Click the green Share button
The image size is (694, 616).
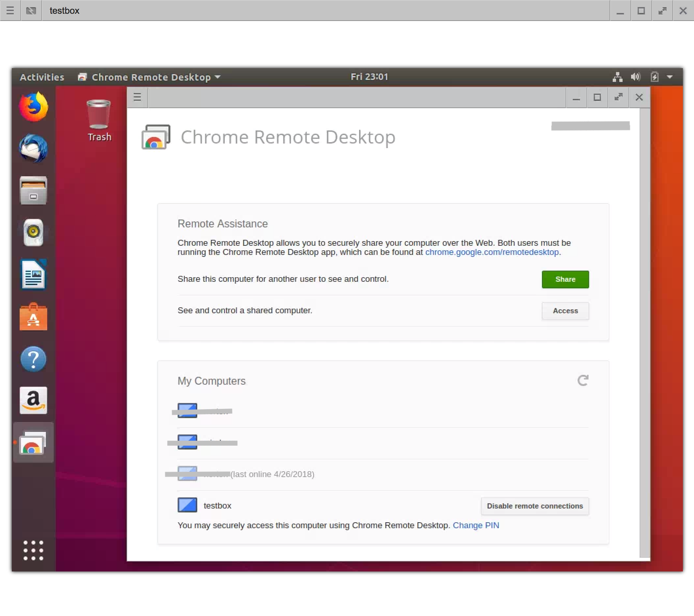click(565, 279)
